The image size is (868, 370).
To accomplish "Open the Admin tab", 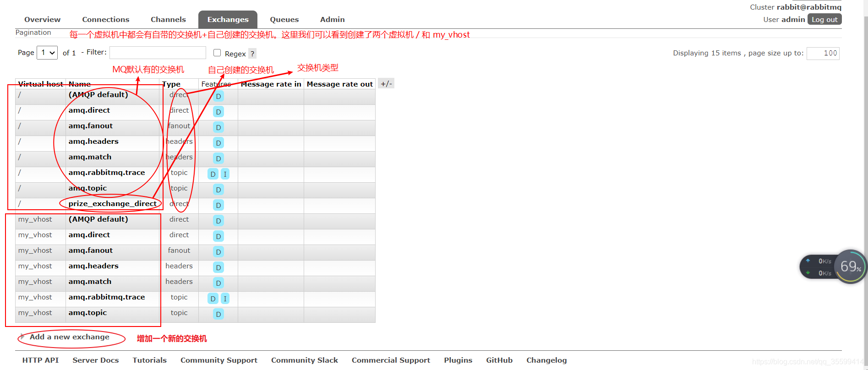I will 332,19.
